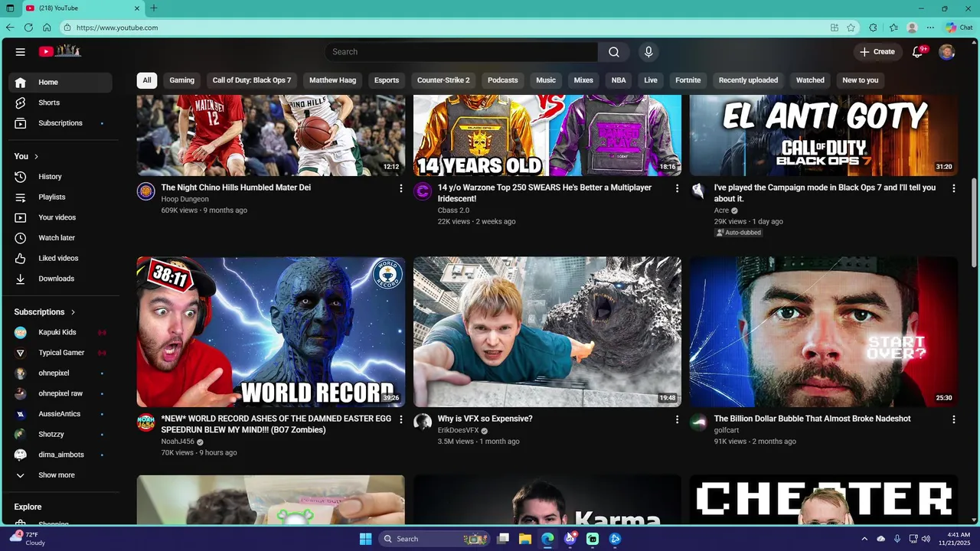Open AussieAntics subscription channel
Image resolution: width=980 pixels, height=551 pixels.
click(x=60, y=414)
